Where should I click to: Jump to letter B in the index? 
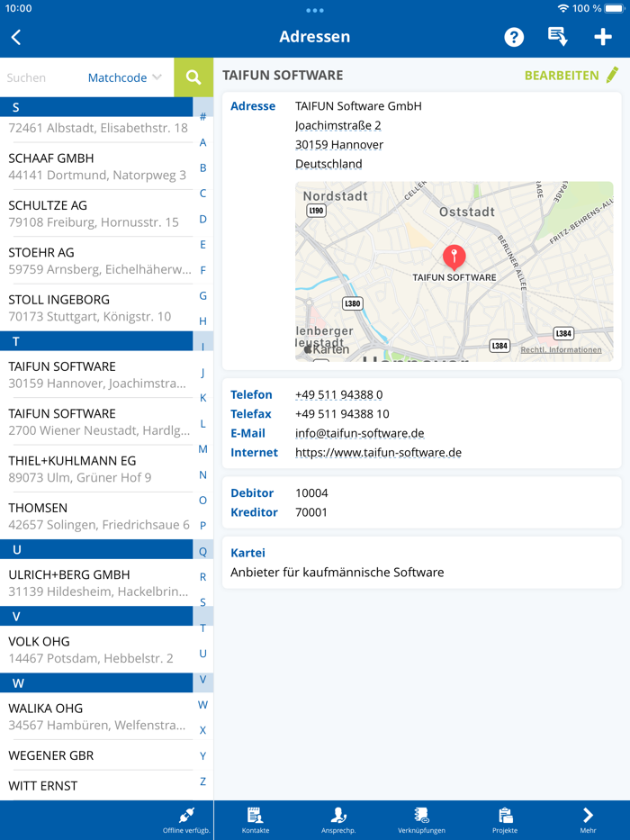203,167
